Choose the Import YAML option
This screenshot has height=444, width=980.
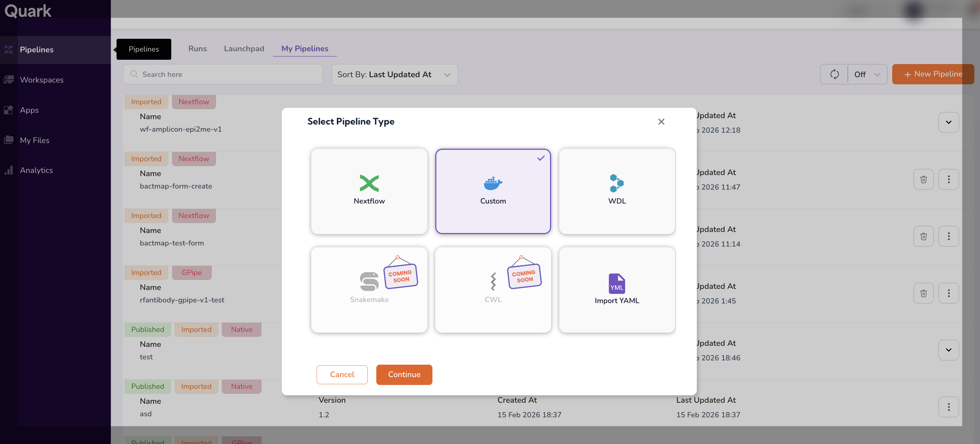pos(616,290)
